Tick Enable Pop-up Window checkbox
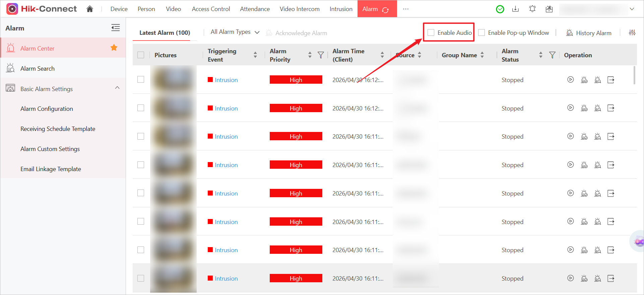Image resolution: width=644 pixels, height=295 pixels. point(481,32)
